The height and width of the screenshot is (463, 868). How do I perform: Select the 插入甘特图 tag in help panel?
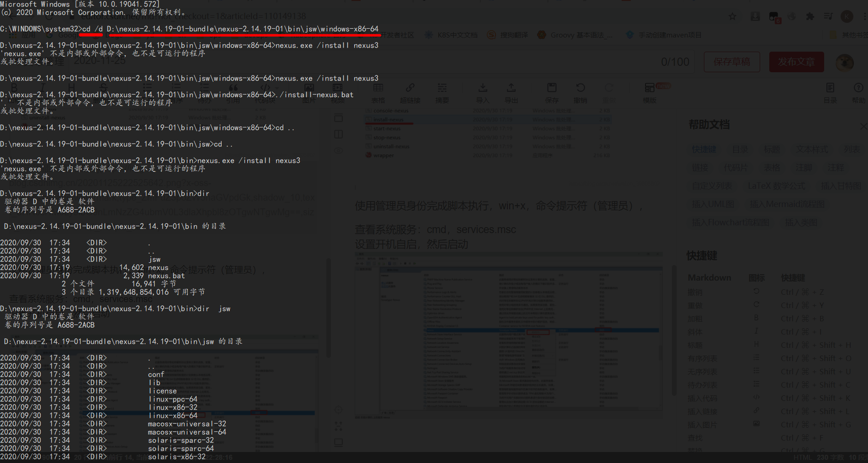[841, 186]
